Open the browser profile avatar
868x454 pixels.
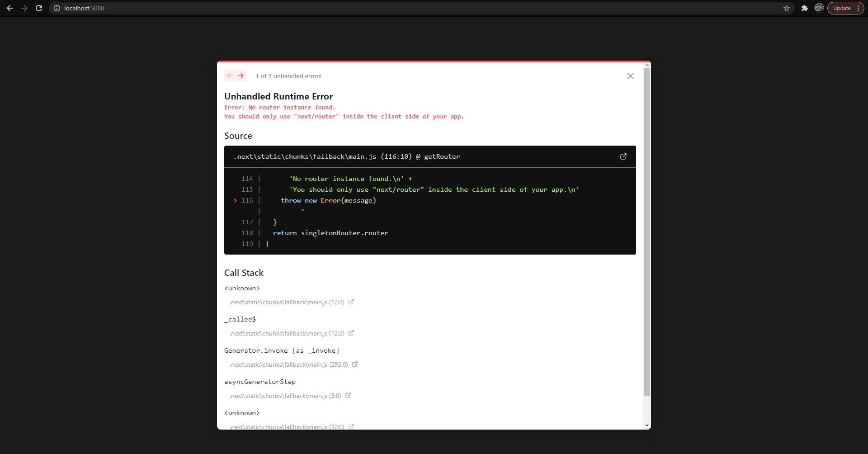click(x=819, y=8)
